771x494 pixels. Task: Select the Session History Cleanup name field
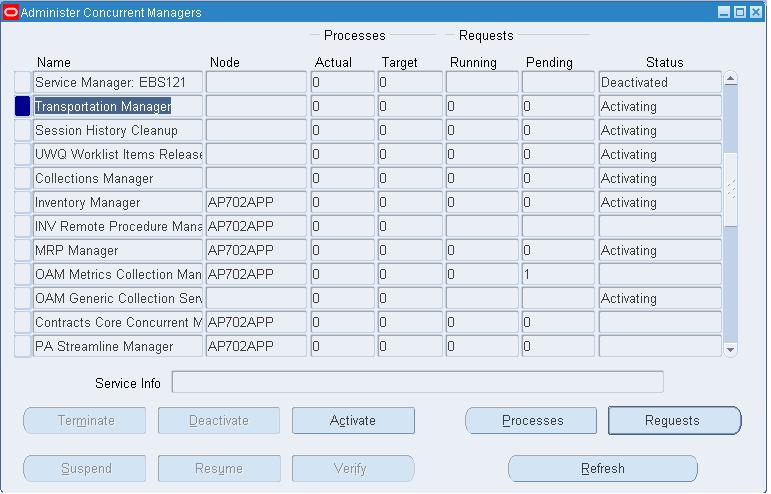(x=118, y=130)
